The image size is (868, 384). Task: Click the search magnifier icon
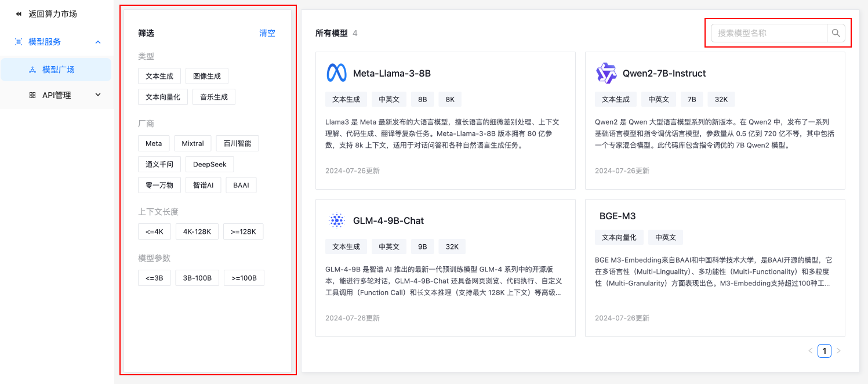click(836, 33)
